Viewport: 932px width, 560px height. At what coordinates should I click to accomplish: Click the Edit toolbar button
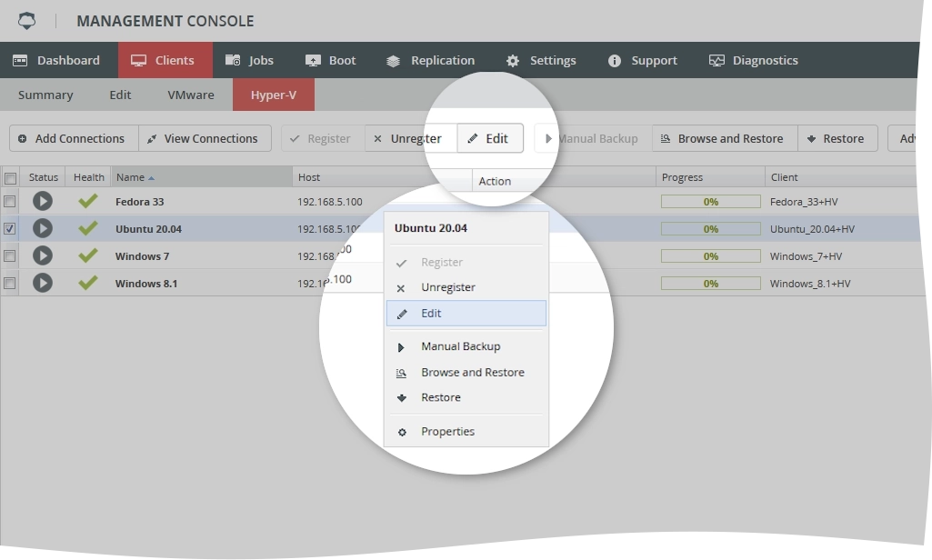pyautogui.click(x=490, y=138)
